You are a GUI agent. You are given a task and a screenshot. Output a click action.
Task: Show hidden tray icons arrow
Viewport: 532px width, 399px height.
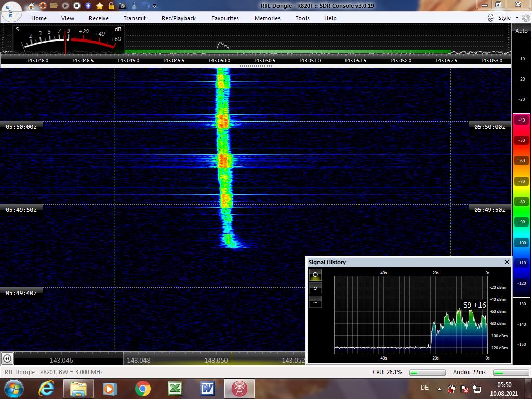click(x=439, y=389)
